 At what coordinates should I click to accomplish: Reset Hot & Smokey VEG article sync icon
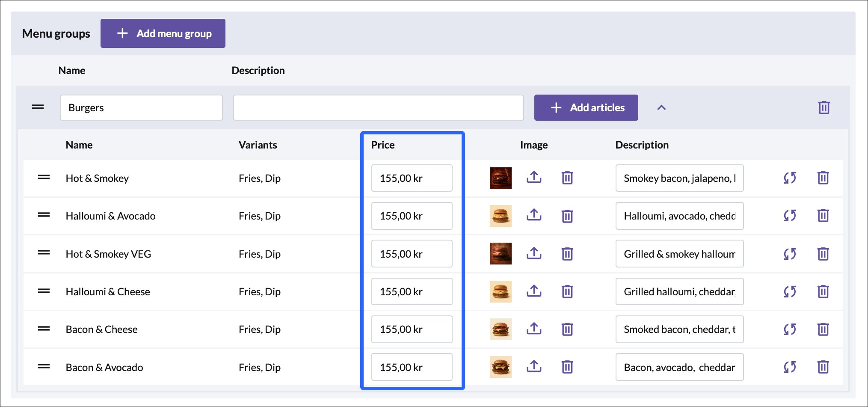[x=789, y=254]
